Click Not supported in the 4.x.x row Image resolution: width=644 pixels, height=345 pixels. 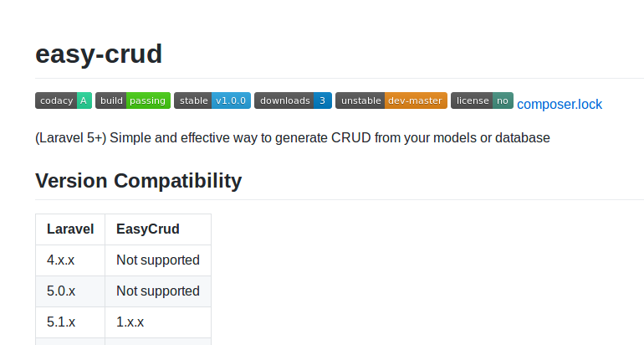[x=158, y=260]
